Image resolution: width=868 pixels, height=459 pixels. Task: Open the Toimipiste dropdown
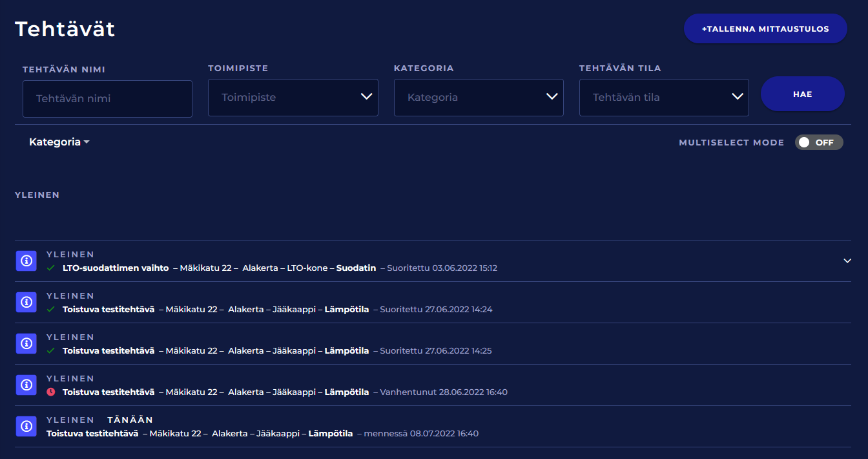tap(293, 98)
